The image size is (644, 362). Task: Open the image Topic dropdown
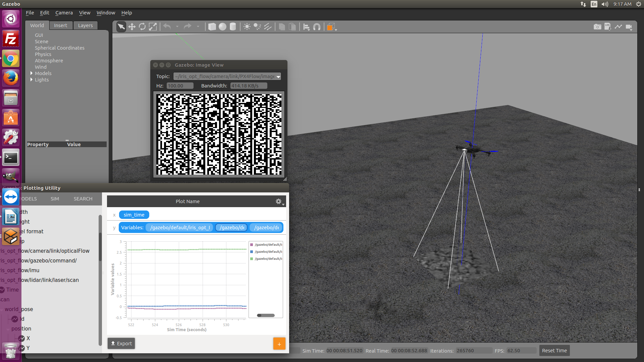(x=227, y=76)
